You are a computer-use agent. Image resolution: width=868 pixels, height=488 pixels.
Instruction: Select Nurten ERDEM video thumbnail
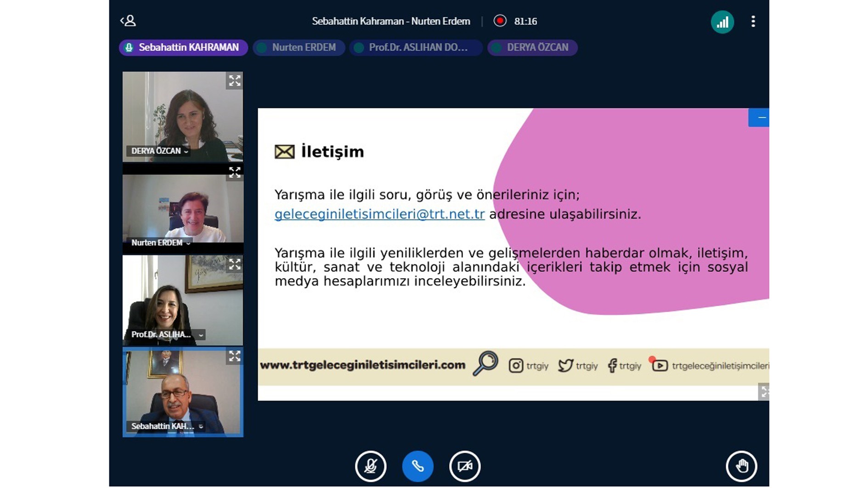click(x=183, y=208)
